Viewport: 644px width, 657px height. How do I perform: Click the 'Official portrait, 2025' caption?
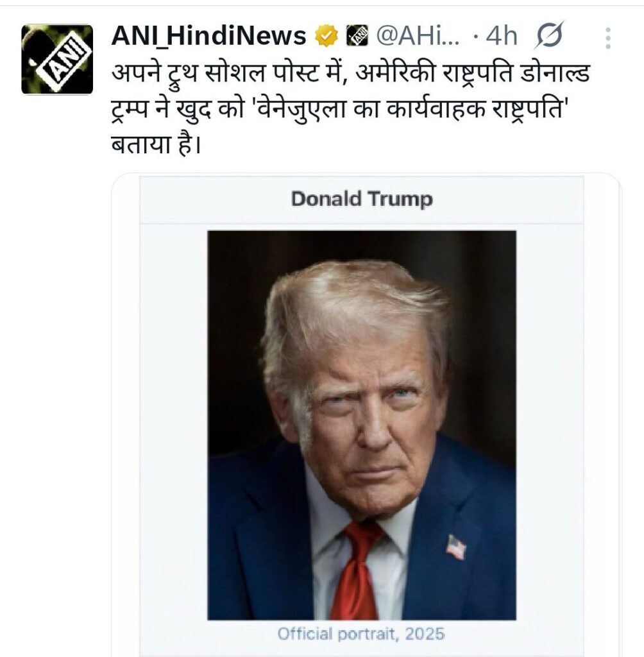pyautogui.click(x=360, y=633)
